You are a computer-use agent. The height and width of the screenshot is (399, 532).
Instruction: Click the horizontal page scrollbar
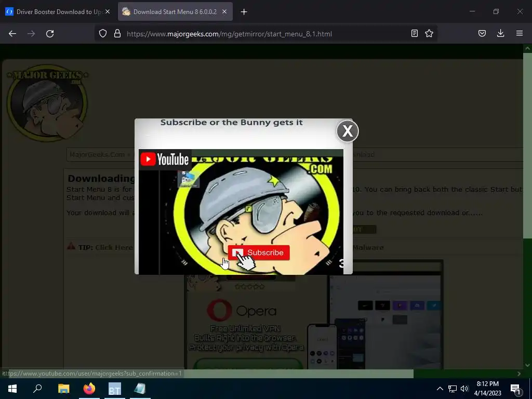click(210, 374)
